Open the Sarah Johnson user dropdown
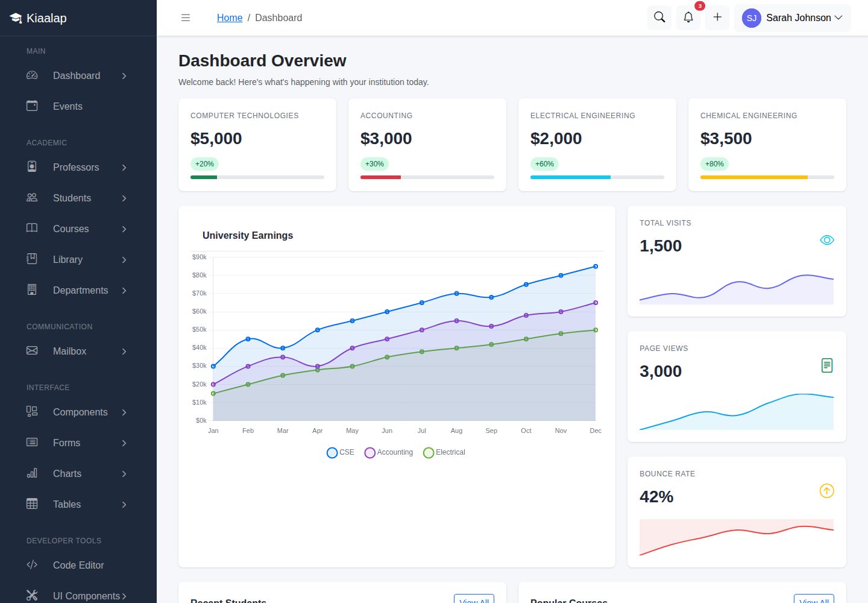Viewport: 868px width, 603px height. [792, 18]
